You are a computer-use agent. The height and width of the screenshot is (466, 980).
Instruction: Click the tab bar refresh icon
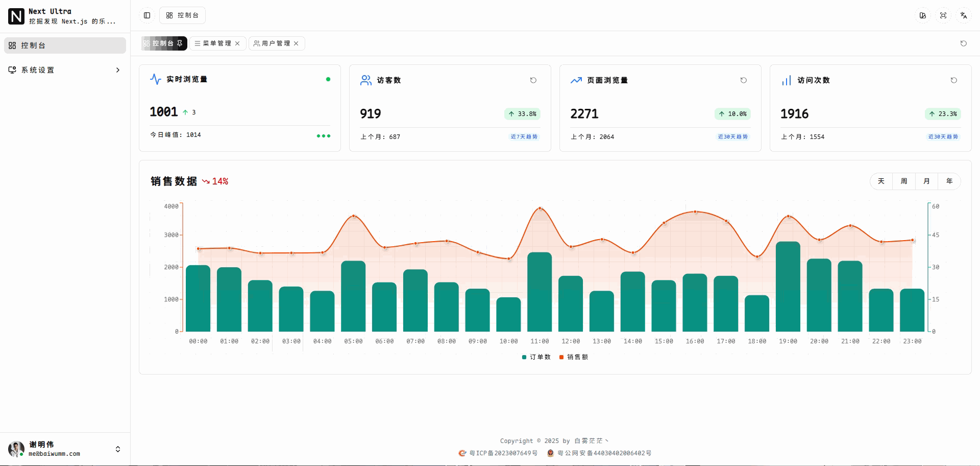(x=964, y=43)
